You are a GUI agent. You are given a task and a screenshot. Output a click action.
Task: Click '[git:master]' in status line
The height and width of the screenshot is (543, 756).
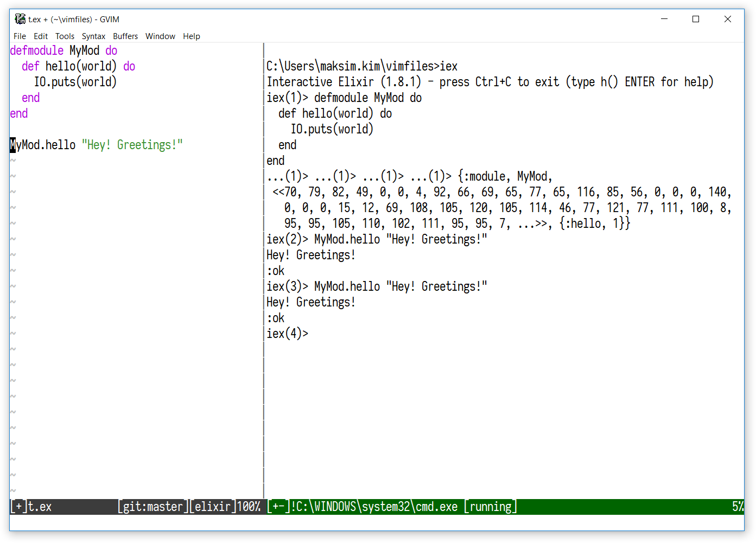point(153,507)
